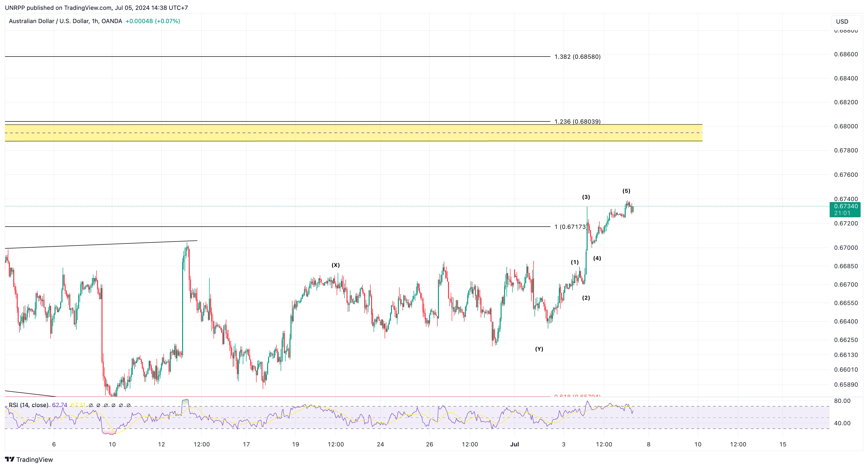
Task: Click the 1.236 (0.68039) Fibonacci label
Action: click(x=578, y=121)
